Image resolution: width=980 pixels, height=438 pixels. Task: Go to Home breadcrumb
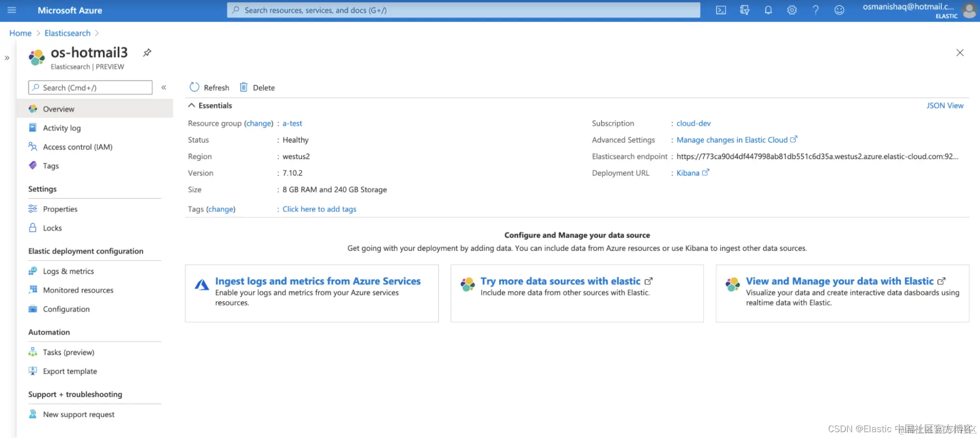pyautogui.click(x=20, y=33)
